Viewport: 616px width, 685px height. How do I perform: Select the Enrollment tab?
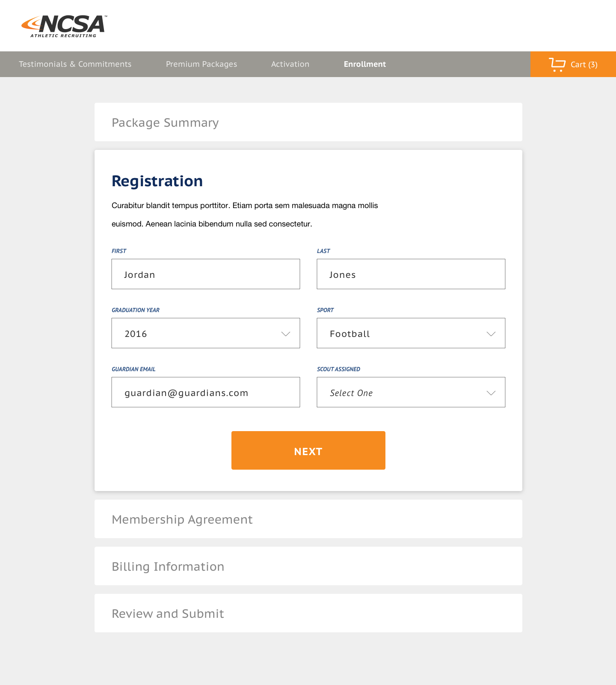[x=365, y=64]
